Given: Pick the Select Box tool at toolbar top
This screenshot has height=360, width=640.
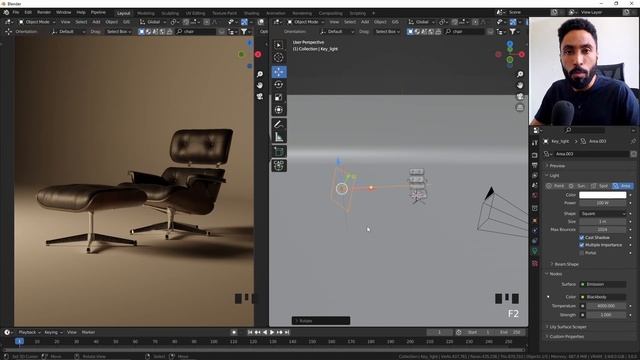Looking at the screenshot, I should tap(279, 45).
